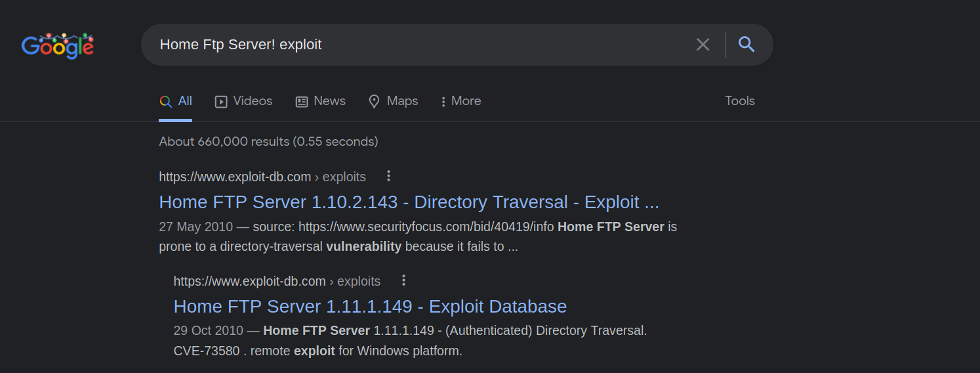
Task: Click the indented result's exploit-db.com URL breadcrumb
Action: click(277, 281)
